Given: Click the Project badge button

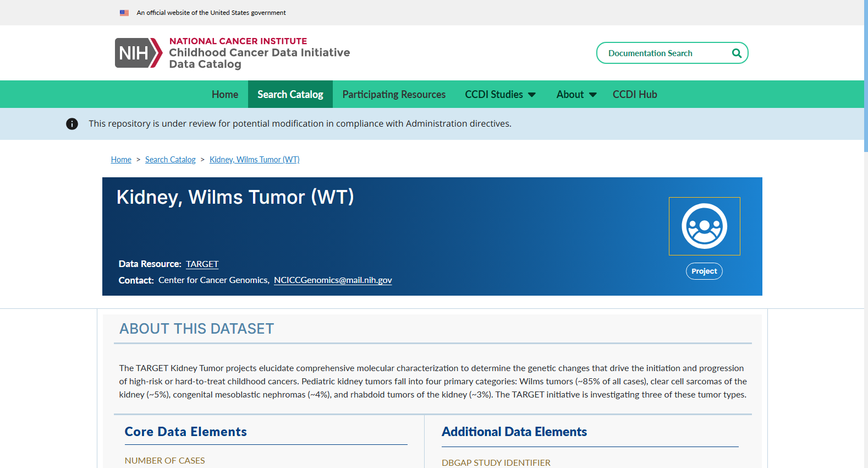Looking at the screenshot, I should click(704, 271).
